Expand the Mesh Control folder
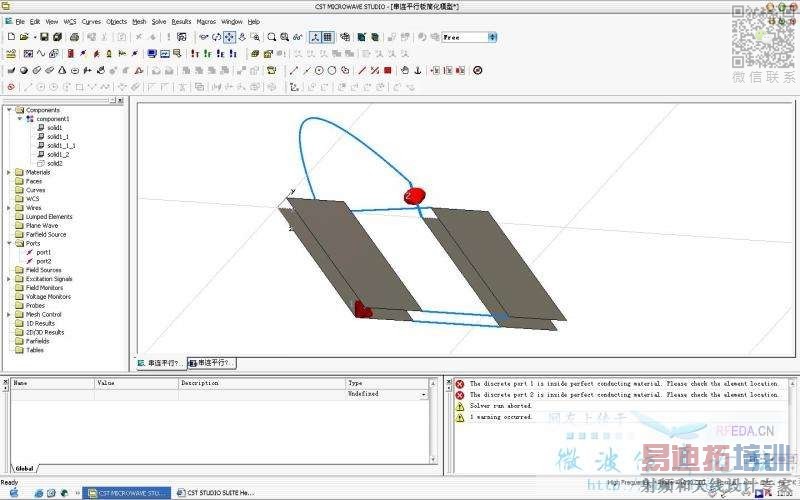 click(x=9, y=314)
